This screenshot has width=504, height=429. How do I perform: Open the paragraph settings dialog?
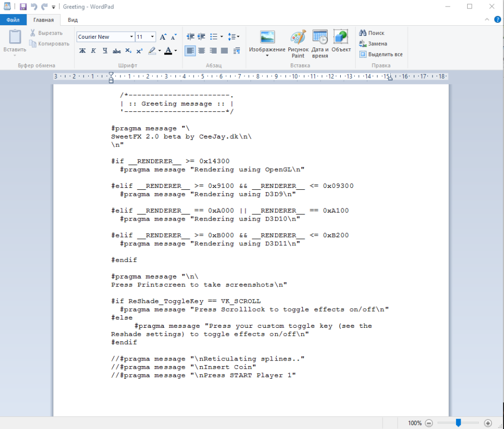[236, 51]
